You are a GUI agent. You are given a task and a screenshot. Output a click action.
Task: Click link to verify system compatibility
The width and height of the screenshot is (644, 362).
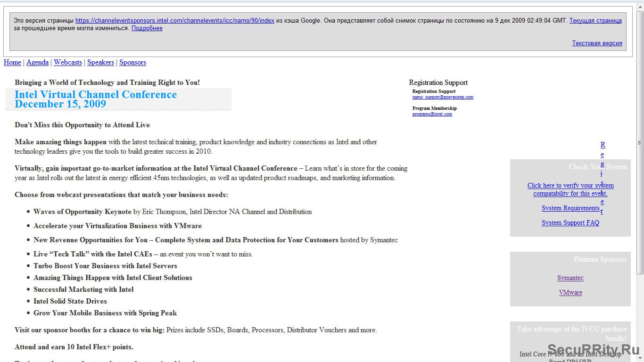pos(570,189)
